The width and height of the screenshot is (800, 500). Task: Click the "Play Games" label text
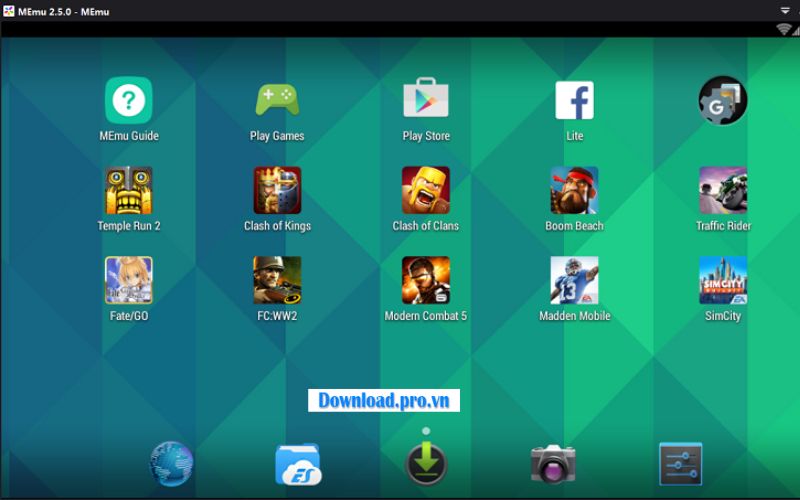(277, 136)
